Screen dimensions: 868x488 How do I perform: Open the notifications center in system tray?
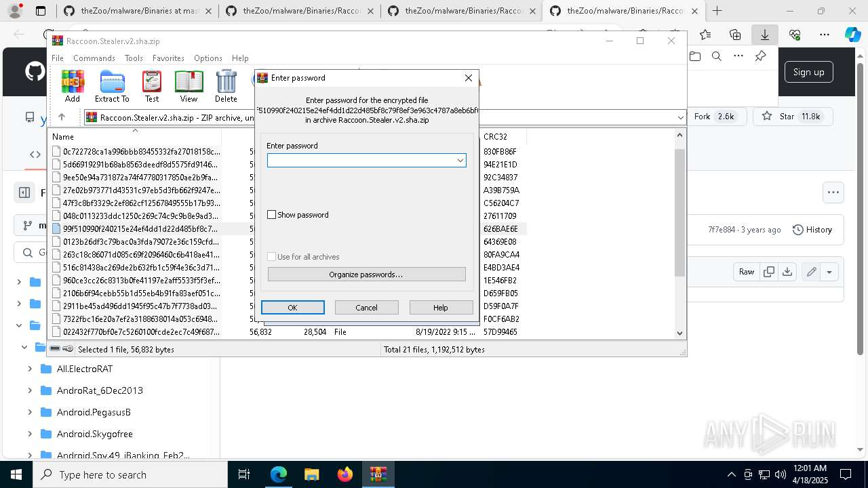pyautogui.click(x=846, y=474)
